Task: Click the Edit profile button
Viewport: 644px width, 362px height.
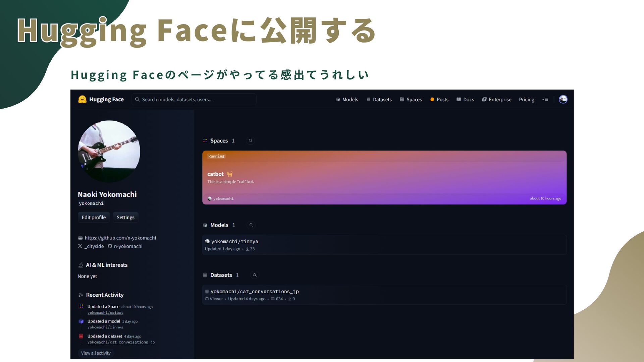Action: pyautogui.click(x=94, y=218)
